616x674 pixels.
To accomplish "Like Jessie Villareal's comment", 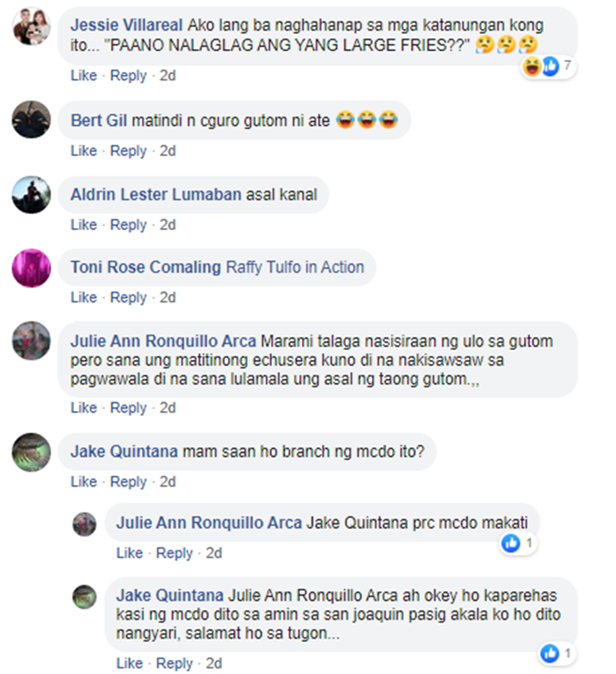I will click(84, 76).
